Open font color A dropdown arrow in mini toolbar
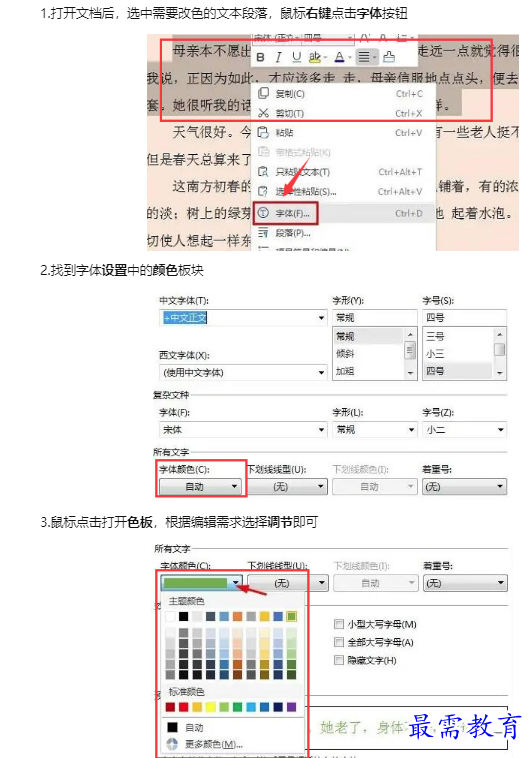 [350, 58]
